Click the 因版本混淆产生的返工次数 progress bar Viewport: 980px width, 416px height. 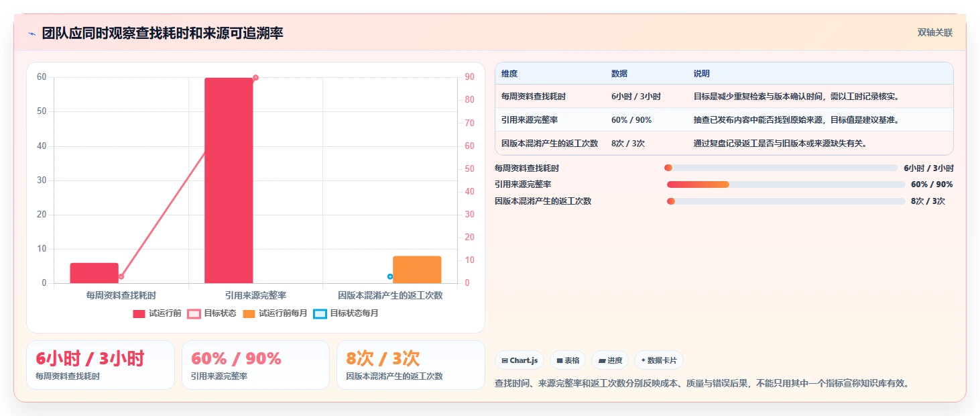pyautogui.click(x=786, y=201)
